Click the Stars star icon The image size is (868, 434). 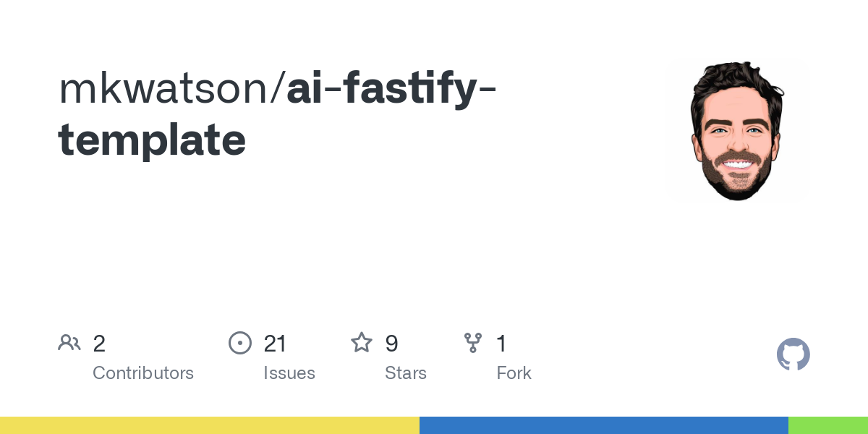coord(362,342)
